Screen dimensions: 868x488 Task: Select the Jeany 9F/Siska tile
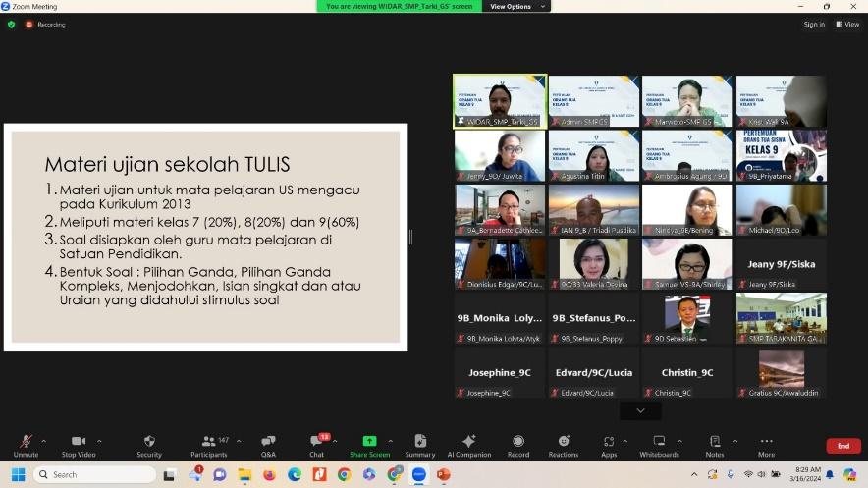pos(781,264)
